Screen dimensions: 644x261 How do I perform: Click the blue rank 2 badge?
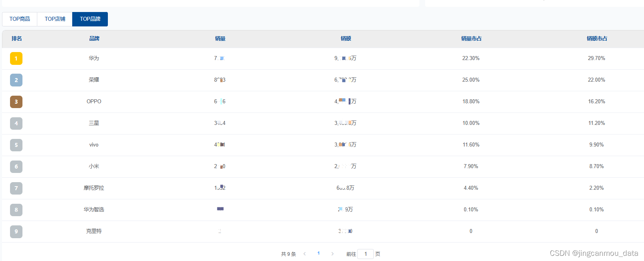pyautogui.click(x=16, y=80)
